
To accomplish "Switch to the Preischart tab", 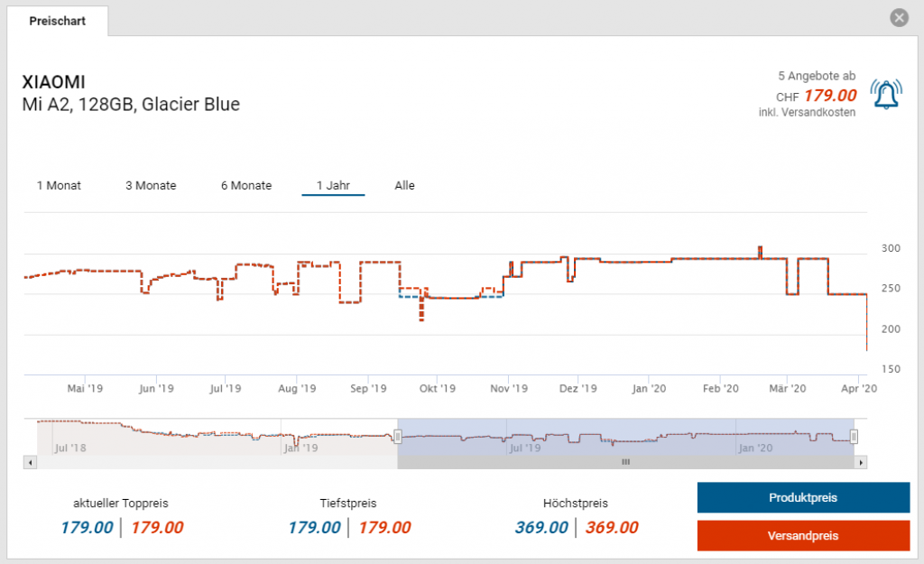I will click(58, 21).
